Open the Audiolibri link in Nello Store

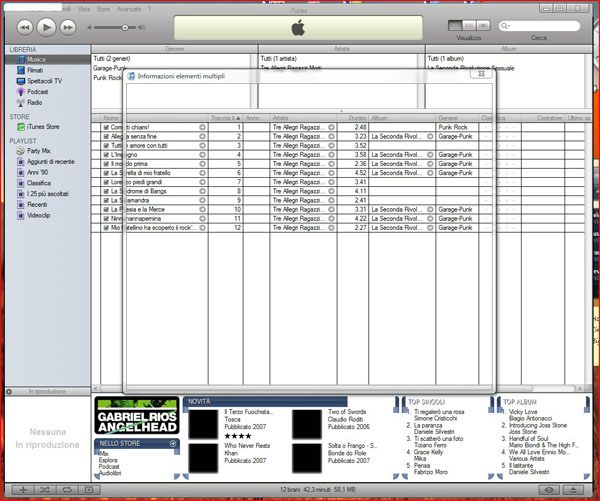[x=110, y=473]
